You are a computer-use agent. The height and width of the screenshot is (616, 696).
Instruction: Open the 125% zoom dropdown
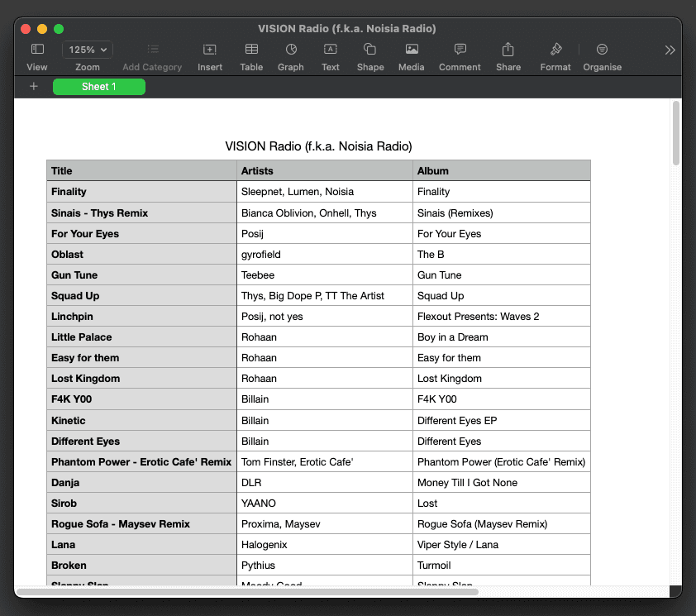88,50
